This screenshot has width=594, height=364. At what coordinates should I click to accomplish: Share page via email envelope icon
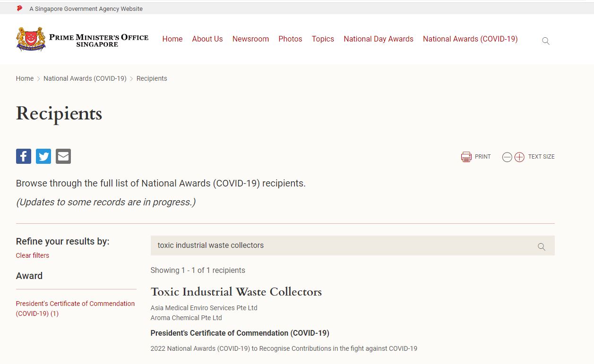[63, 156]
